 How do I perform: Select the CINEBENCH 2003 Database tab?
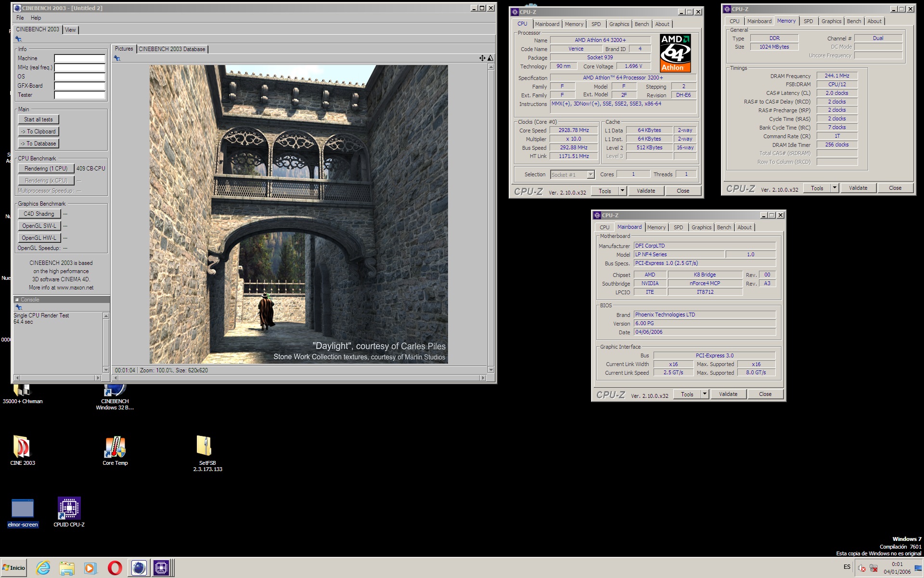point(172,49)
